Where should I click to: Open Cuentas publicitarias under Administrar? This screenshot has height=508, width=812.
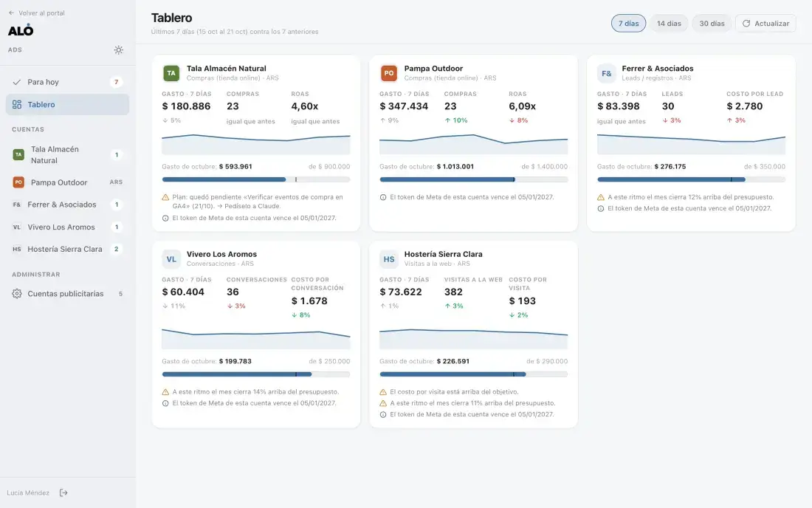coord(67,294)
